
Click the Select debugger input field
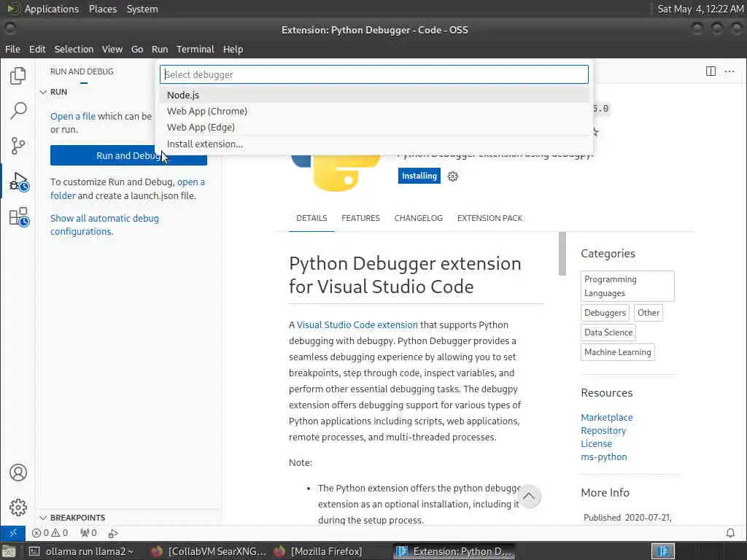coord(374,74)
